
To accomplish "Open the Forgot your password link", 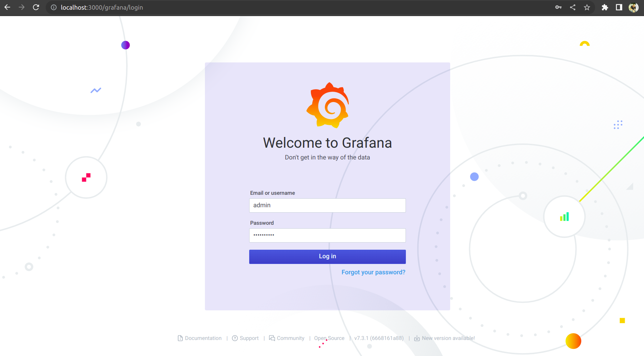I will point(373,272).
